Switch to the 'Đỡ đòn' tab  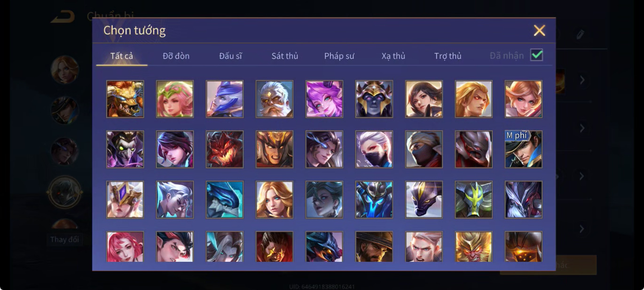click(x=176, y=56)
